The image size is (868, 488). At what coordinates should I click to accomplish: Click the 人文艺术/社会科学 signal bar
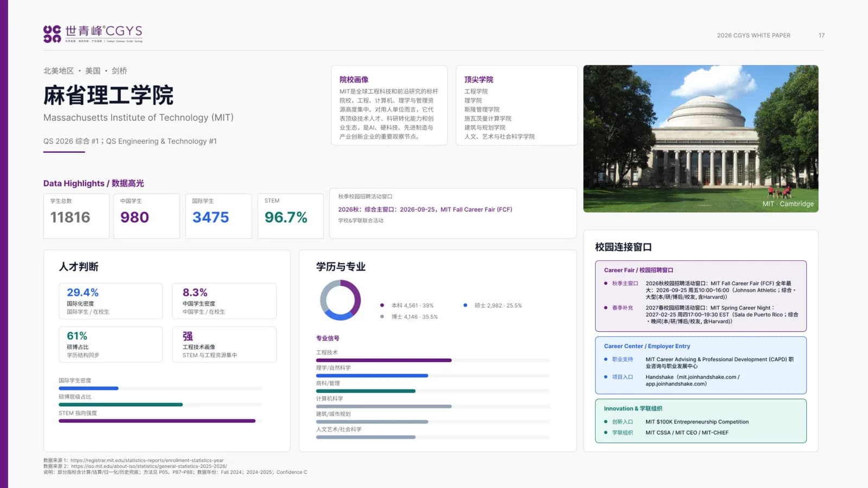(366, 437)
